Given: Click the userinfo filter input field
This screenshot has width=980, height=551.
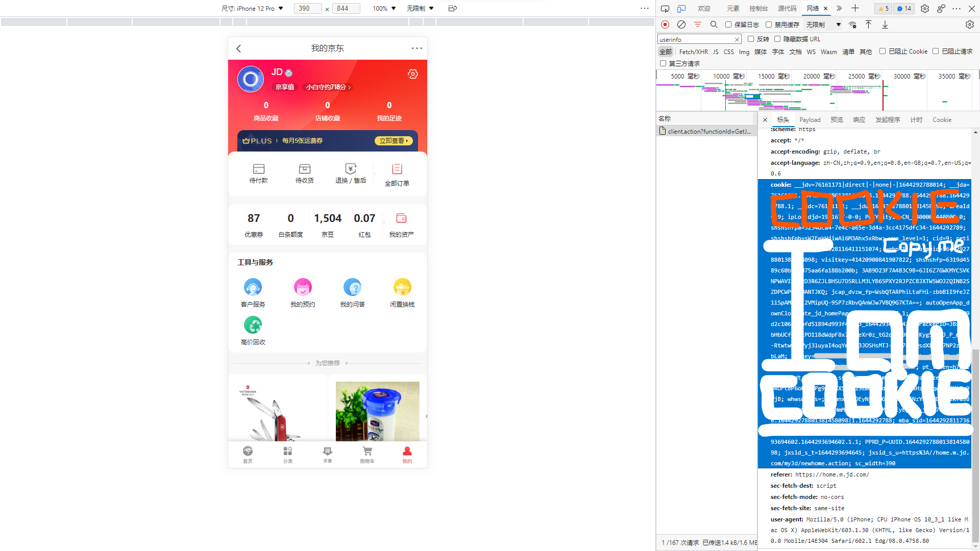Looking at the screenshot, I should (695, 39).
